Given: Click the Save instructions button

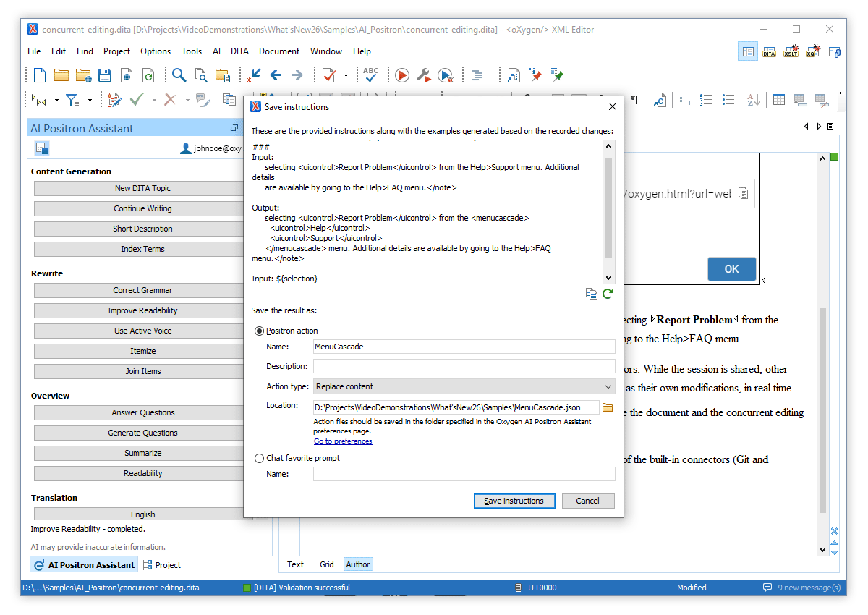Looking at the screenshot, I should pyautogui.click(x=514, y=501).
